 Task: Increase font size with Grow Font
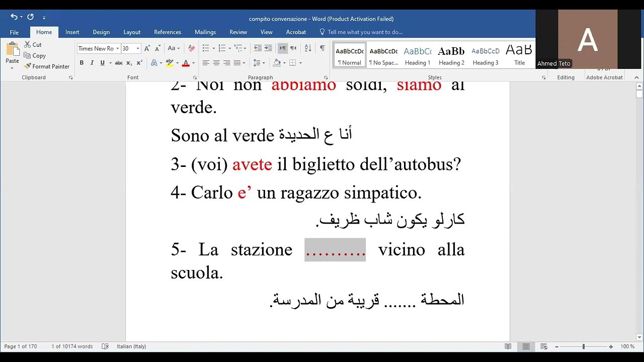coord(147,49)
